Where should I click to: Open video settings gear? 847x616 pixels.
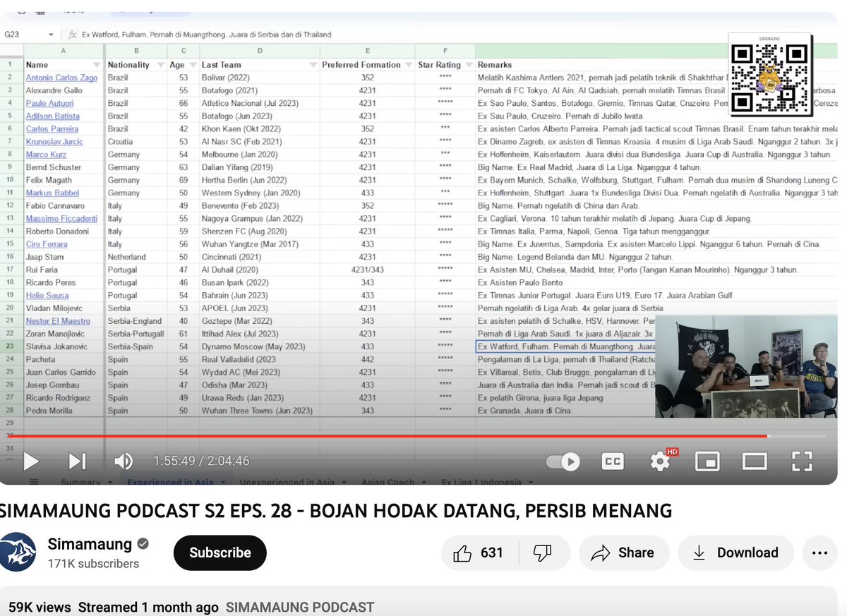pyautogui.click(x=660, y=461)
